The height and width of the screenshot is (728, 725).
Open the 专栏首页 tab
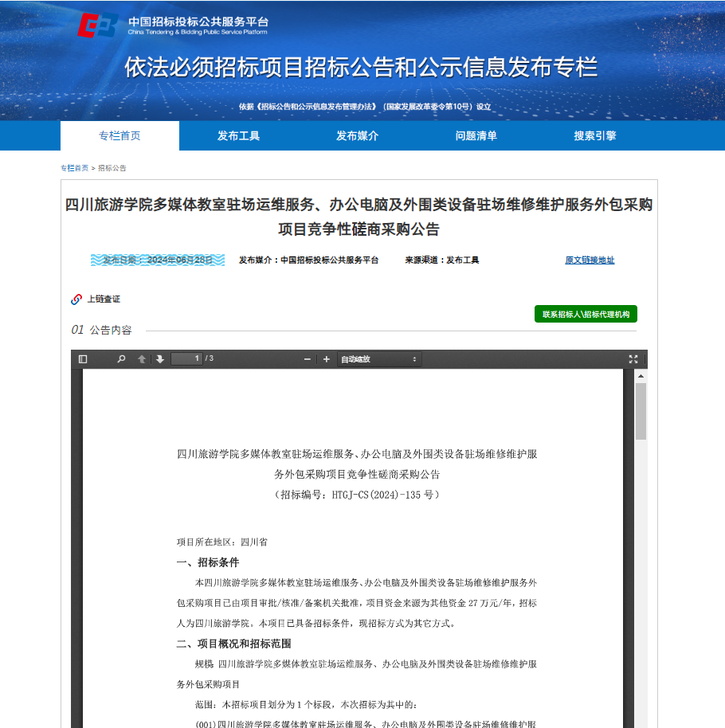click(x=120, y=135)
